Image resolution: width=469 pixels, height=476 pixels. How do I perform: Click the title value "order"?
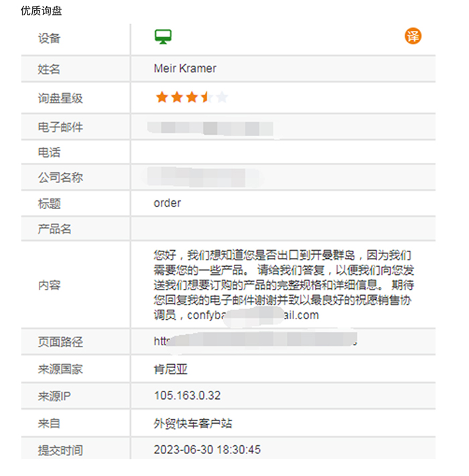167,202
